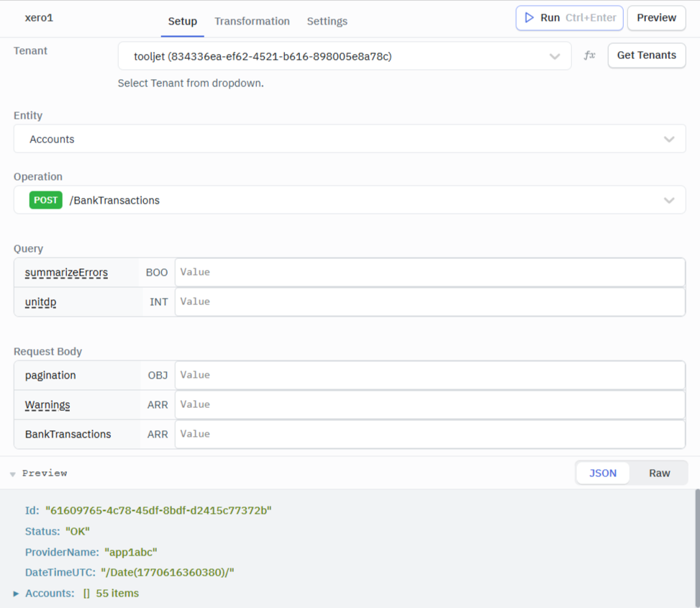Open the Settings tab
Viewport: 700px width, 608px height.
(327, 22)
